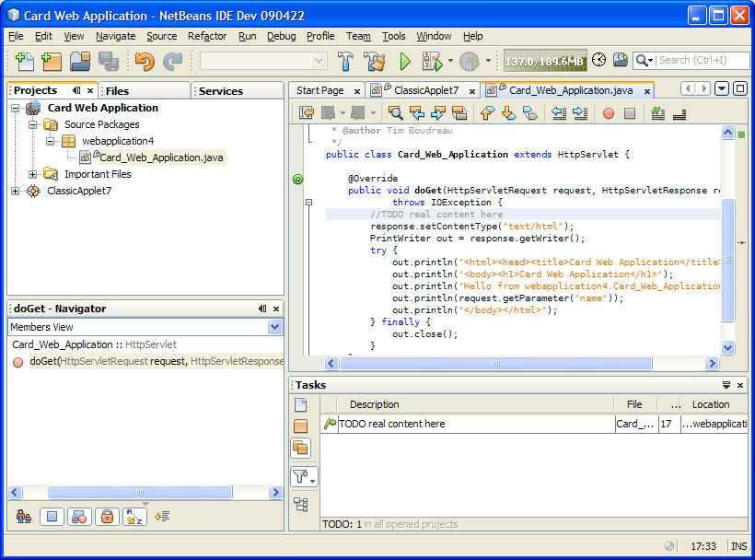Screen dimensions: 755x560
Task: Open the TODO real content here task
Action: click(391, 424)
